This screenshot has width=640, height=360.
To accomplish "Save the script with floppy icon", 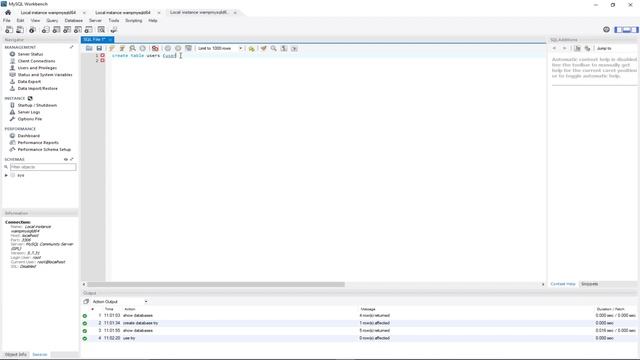I will (x=99, y=48).
